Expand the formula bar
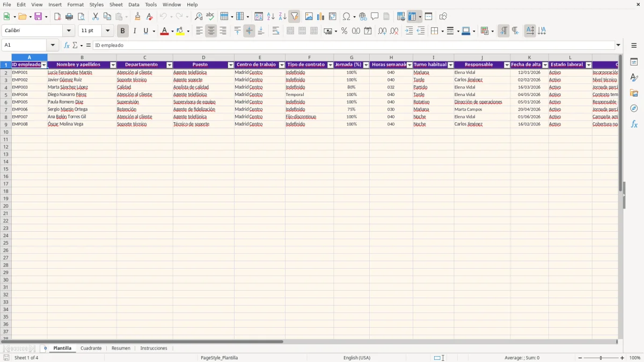 [618, 45]
